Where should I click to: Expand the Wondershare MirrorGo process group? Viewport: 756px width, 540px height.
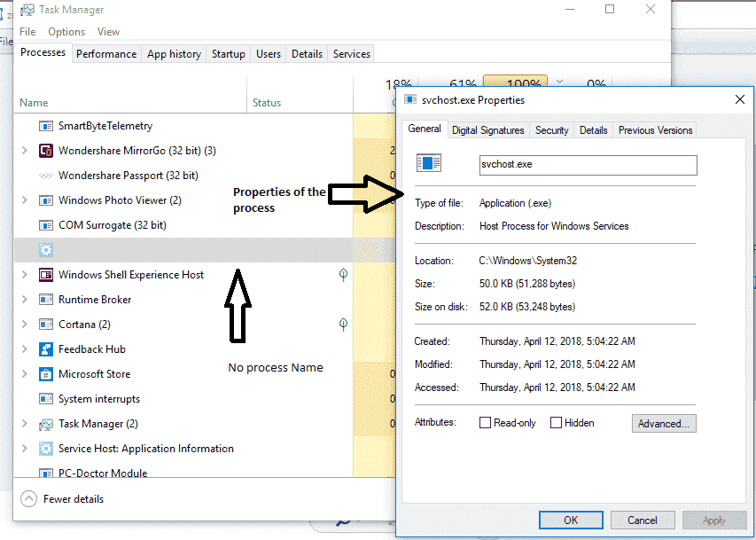tap(25, 151)
